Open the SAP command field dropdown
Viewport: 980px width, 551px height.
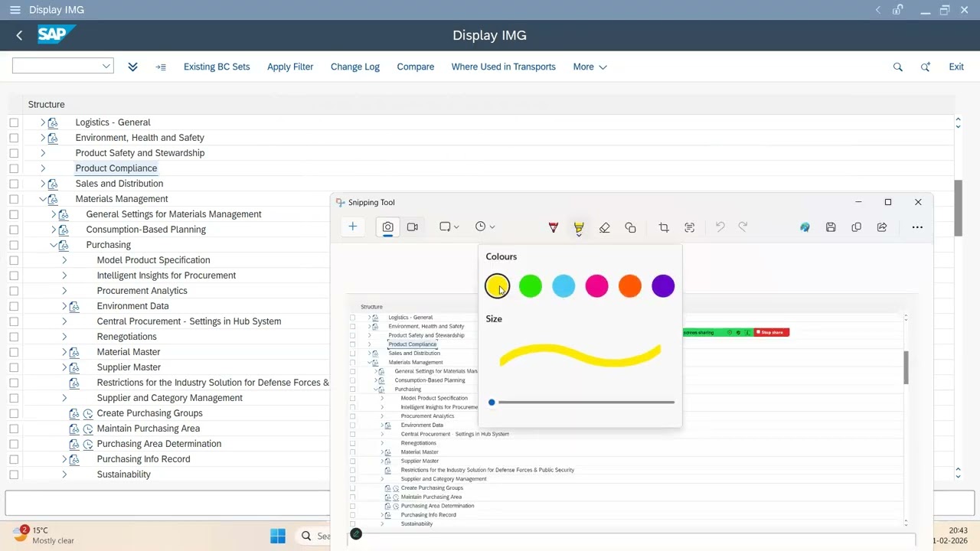(x=106, y=67)
